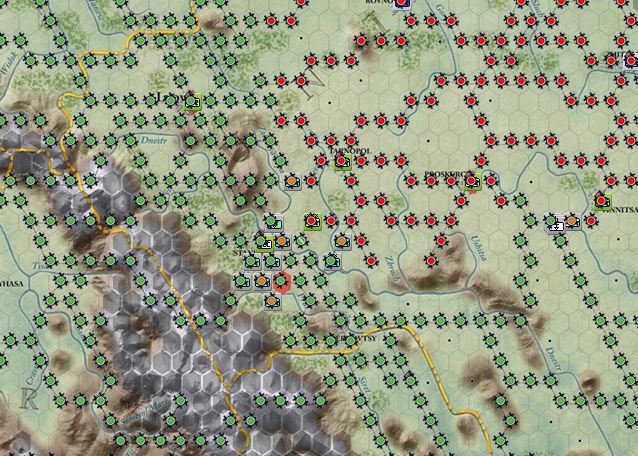Select the unit counter at Lvov
This screenshot has height=456, width=638.
[192, 102]
